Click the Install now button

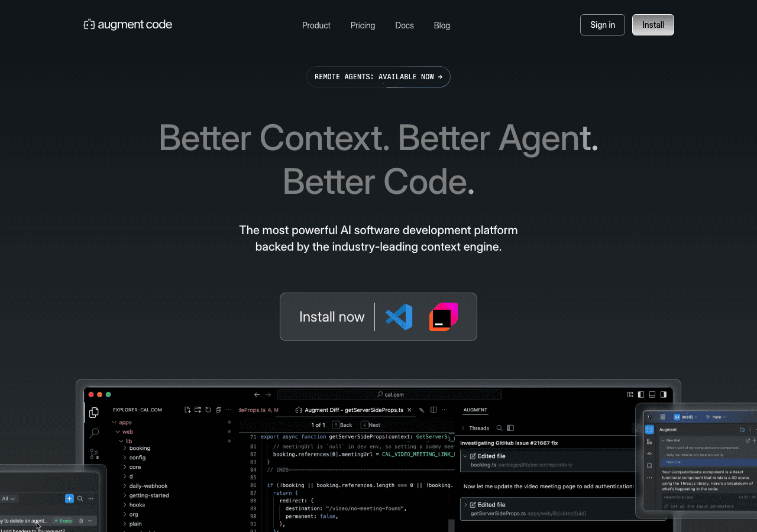[x=332, y=317]
